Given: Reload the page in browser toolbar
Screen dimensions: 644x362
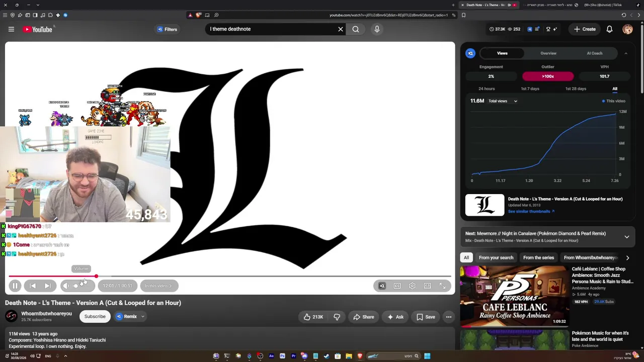Looking at the screenshot, I should tap(624, 15).
